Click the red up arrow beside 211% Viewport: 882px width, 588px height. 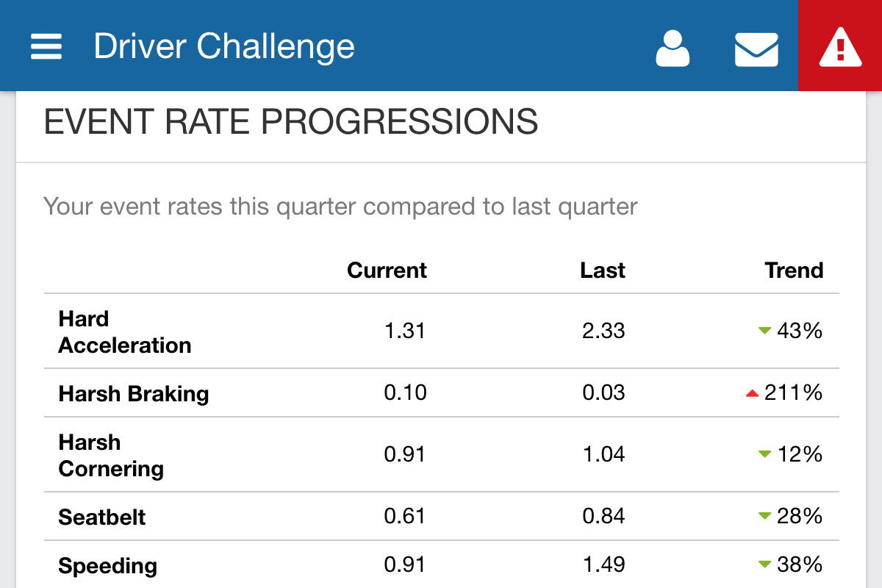(752, 394)
